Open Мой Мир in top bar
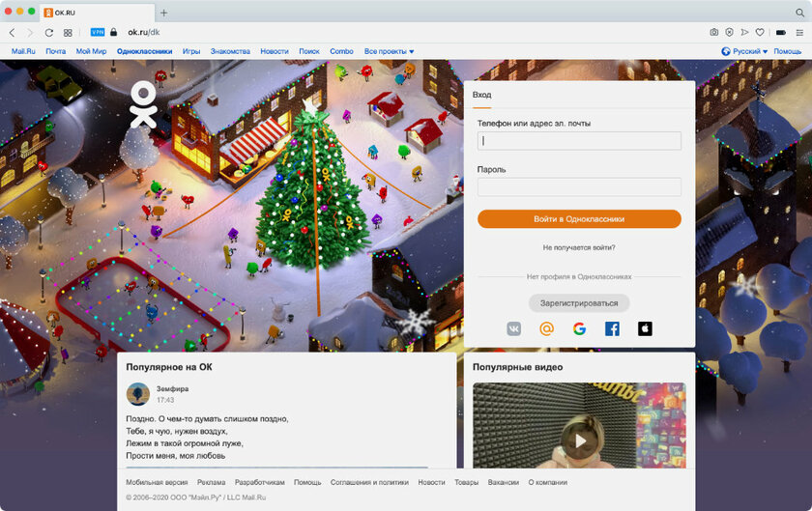Image resolution: width=812 pixels, height=511 pixels. (91, 51)
